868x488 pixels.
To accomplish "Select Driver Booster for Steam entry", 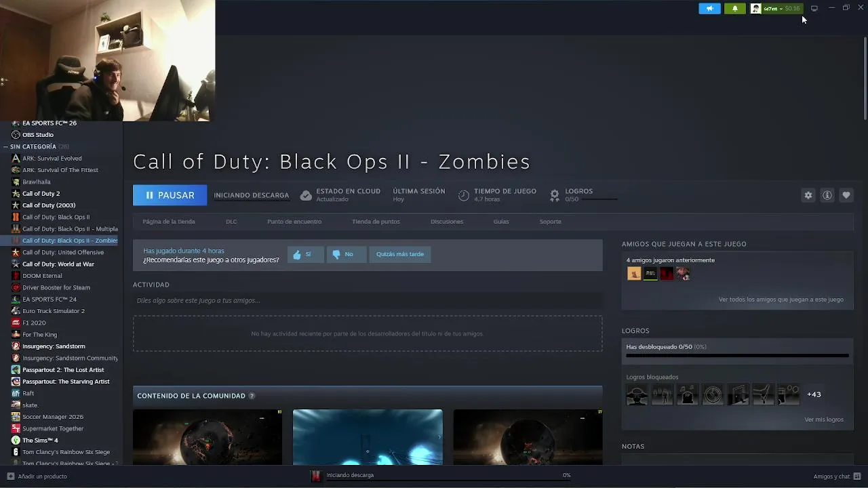I will [x=56, y=287].
